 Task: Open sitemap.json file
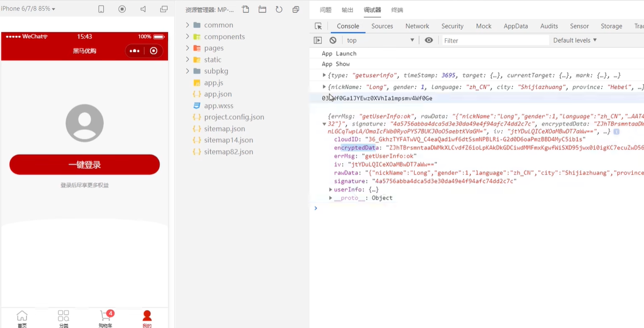pyautogui.click(x=224, y=129)
